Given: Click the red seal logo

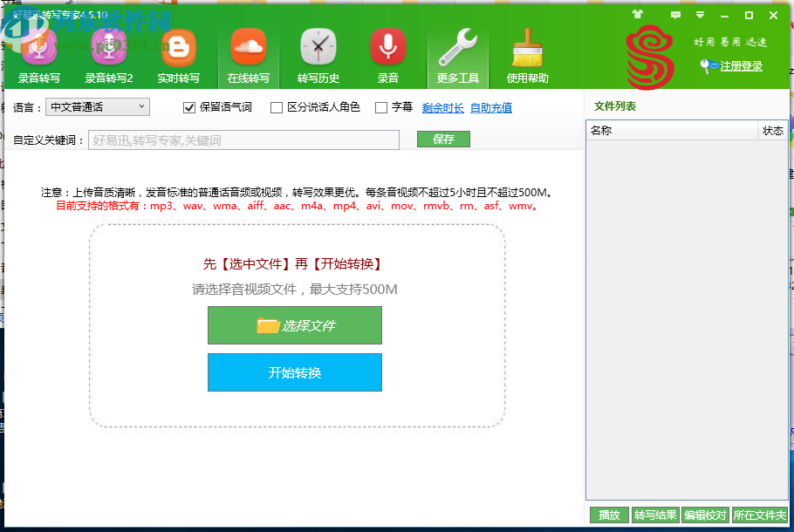Looking at the screenshot, I should [x=648, y=54].
